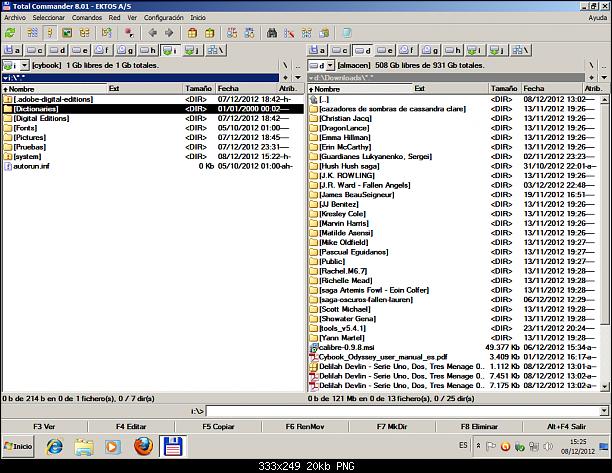
Task: Open network neighborhood in left drive bar
Action: pyautogui.click(x=216, y=50)
